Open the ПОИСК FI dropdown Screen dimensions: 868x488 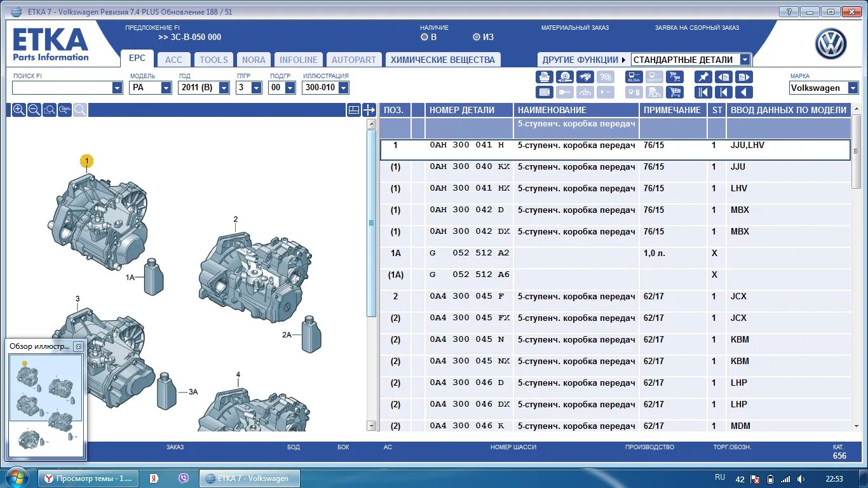(117, 88)
